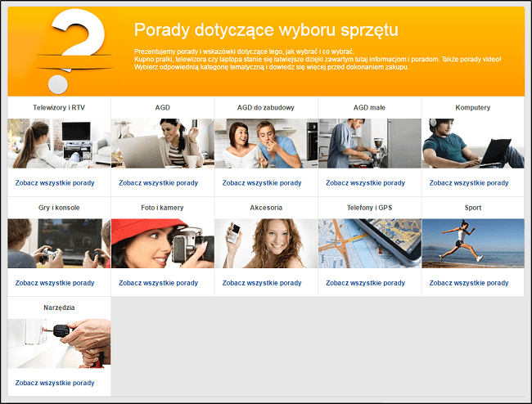Click 'Zobacz wszystkie porady' under Narzędzia
The width and height of the screenshot is (532, 404).
(55, 383)
